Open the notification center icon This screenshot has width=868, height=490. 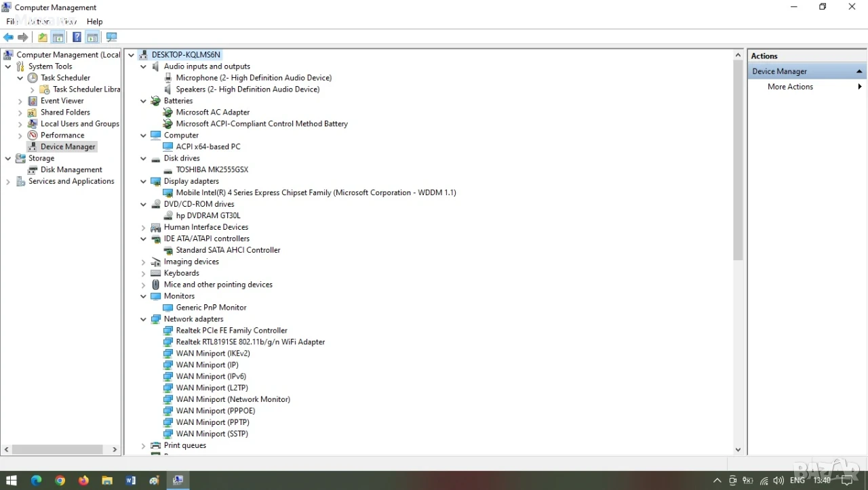[x=847, y=481]
